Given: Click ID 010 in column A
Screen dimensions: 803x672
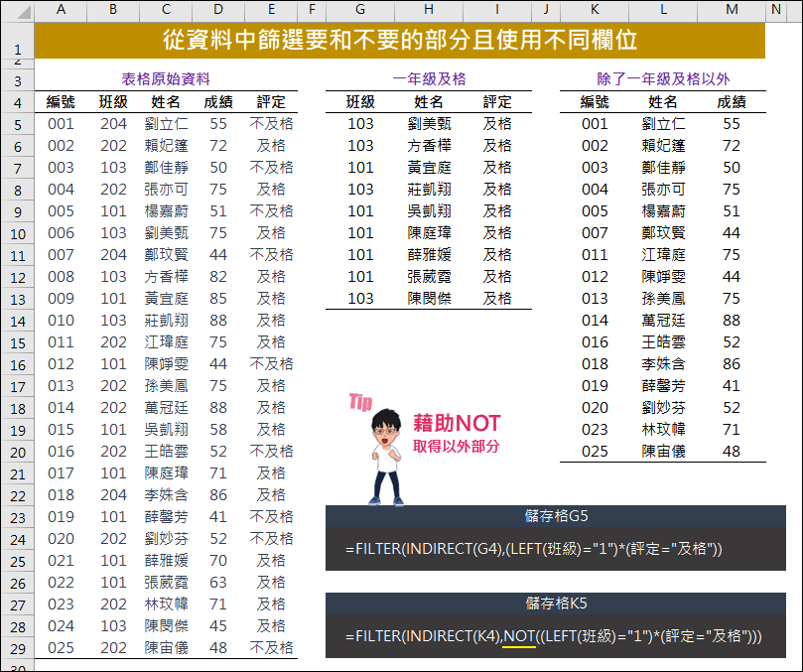Looking at the screenshot, I should (x=61, y=321).
